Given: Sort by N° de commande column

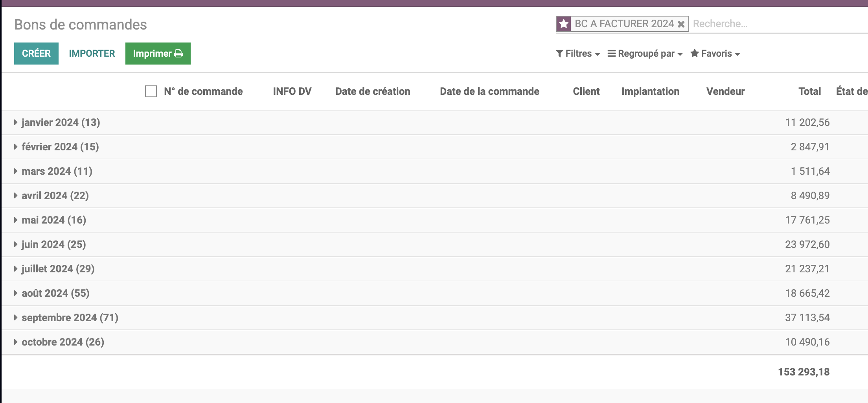Looking at the screenshot, I should coord(203,91).
